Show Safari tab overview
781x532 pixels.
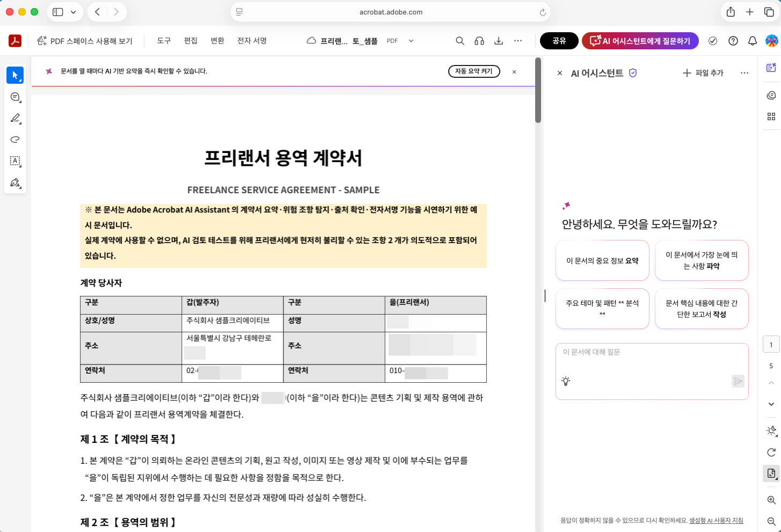point(769,12)
